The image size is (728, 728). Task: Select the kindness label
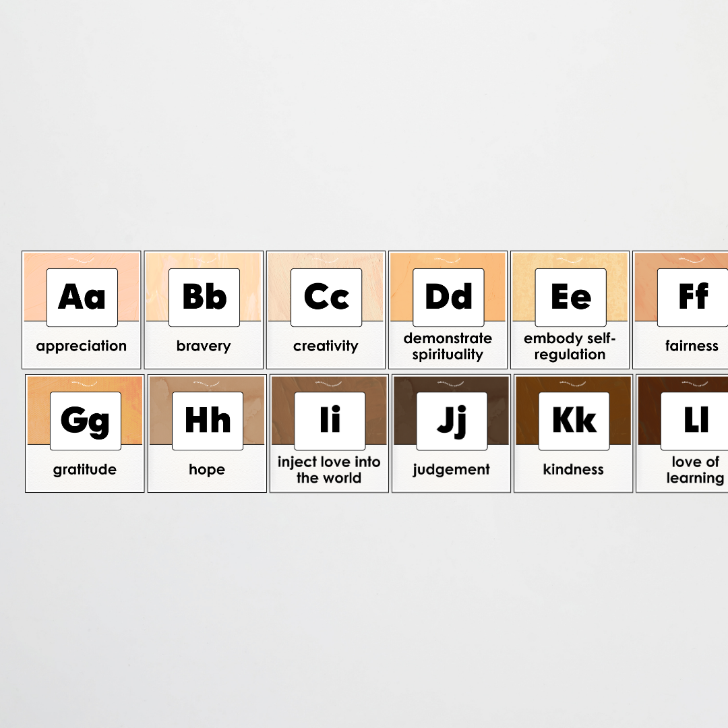click(x=574, y=469)
